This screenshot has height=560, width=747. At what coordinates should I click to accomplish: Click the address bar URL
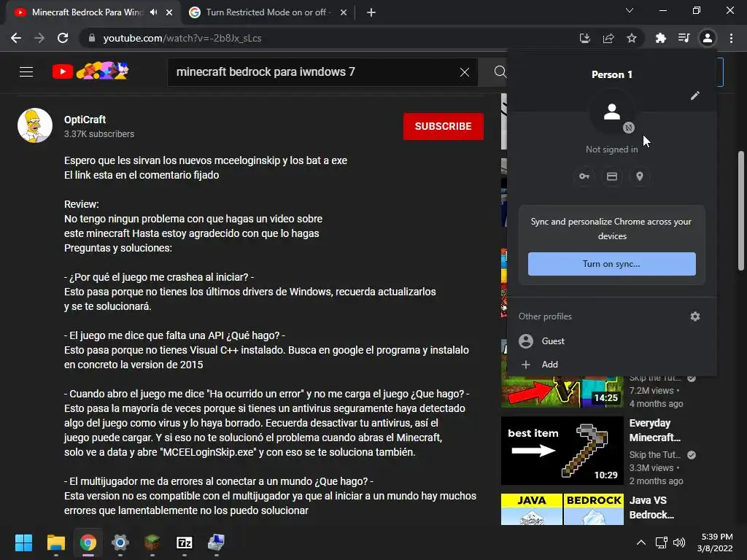pos(182,38)
